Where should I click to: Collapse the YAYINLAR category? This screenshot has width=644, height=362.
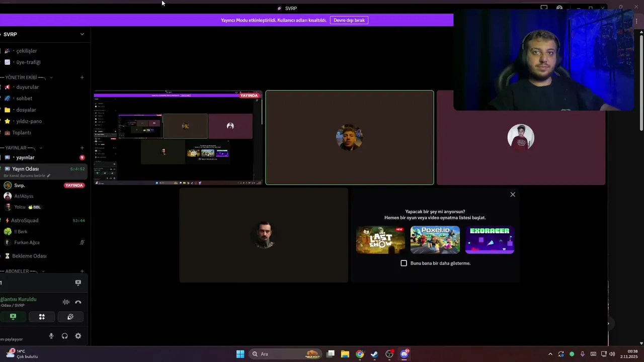point(23,148)
